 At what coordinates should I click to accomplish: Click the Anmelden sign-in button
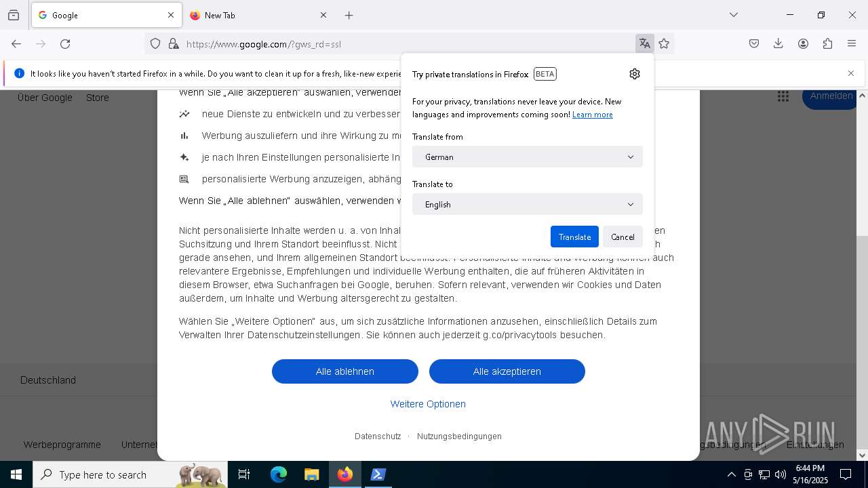pos(831,96)
